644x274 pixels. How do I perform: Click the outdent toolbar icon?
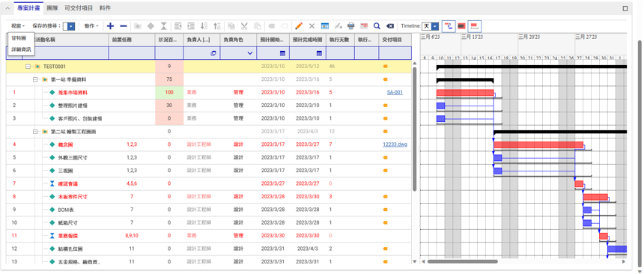pyautogui.click(x=177, y=26)
